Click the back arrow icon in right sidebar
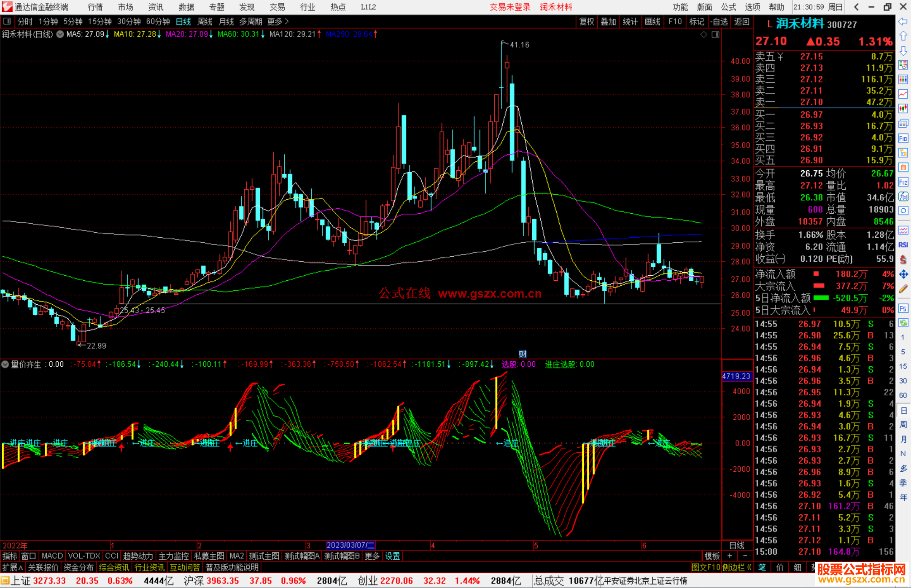911x588 pixels. [903, 21]
